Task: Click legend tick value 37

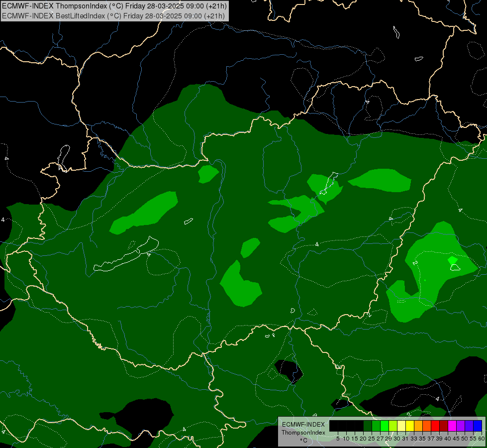Action: 431,439
